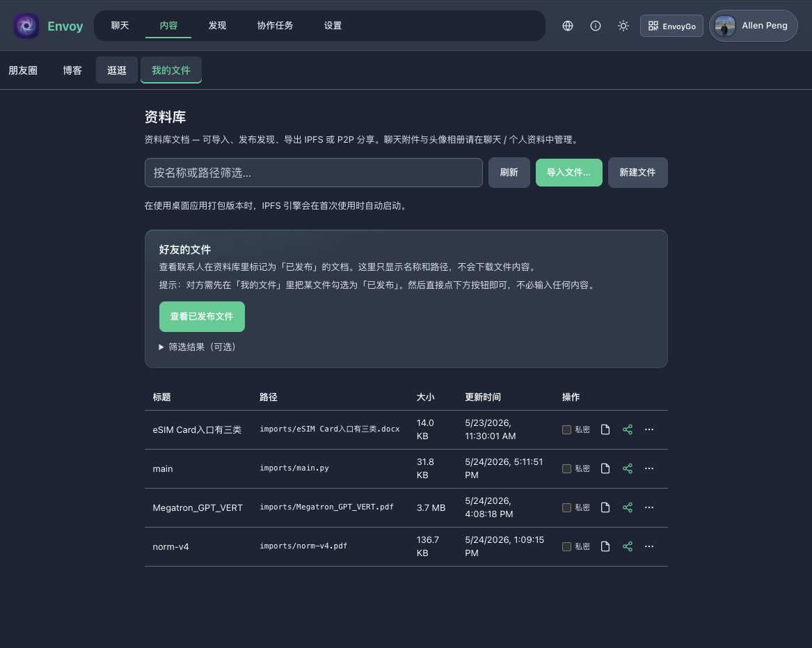Viewport: 812px width, 648px height.
Task: Click 新建文件 button
Action: [x=637, y=173]
